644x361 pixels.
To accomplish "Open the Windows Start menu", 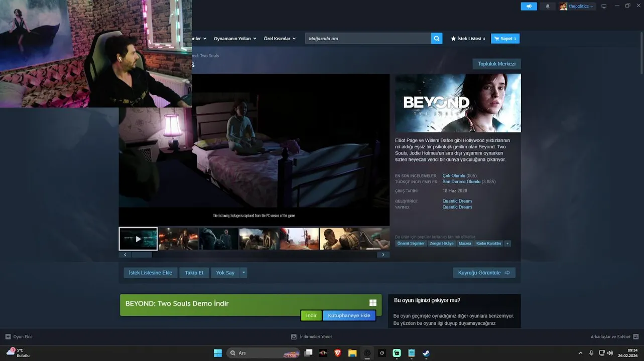I will point(218,353).
